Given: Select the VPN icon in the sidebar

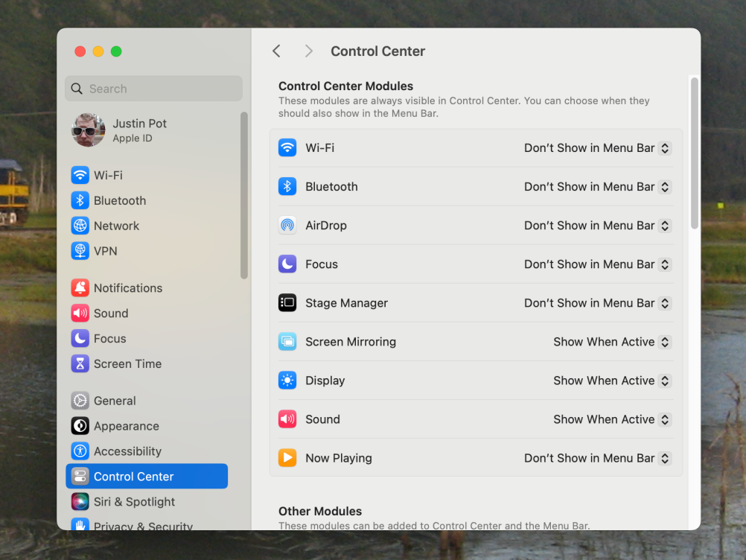Looking at the screenshot, I should point(80,251).
